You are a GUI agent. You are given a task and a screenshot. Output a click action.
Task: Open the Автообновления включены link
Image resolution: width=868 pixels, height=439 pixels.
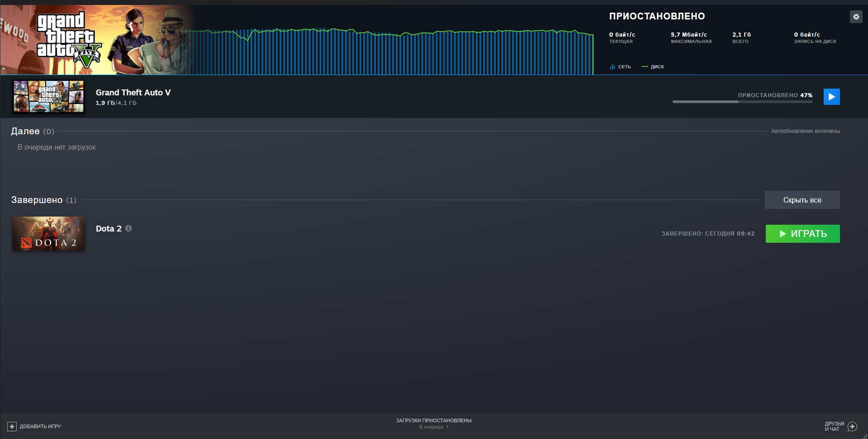(805, 131)
